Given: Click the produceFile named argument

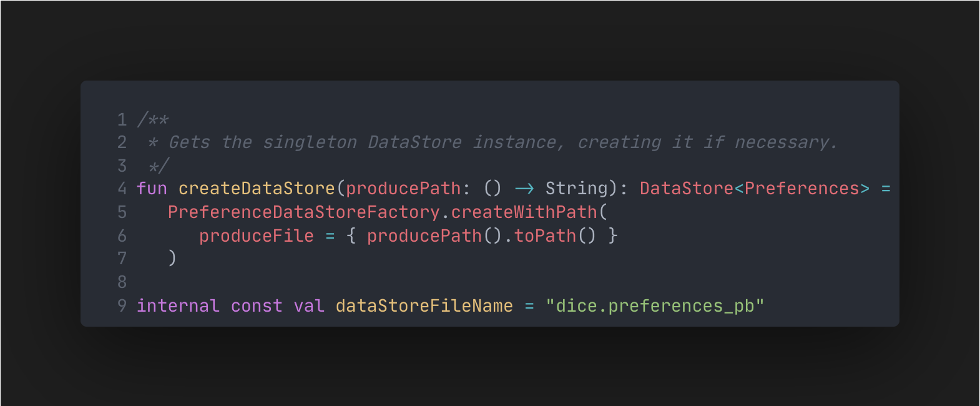Looking at the screenshot, I should 257,236.
